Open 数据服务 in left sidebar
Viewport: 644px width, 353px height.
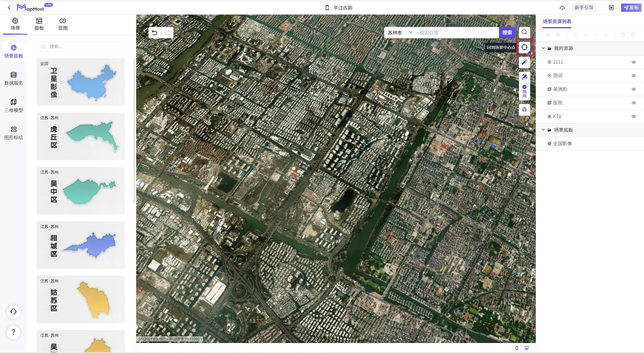tap(14, 79)
